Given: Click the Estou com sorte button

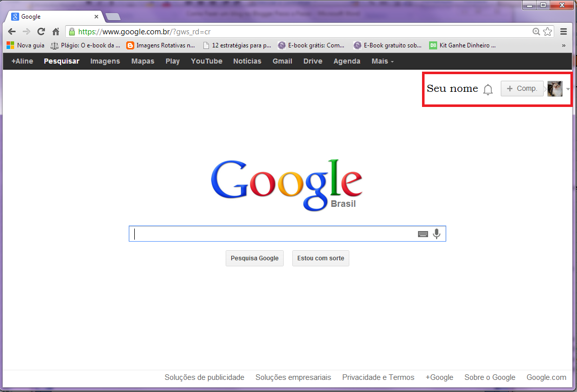Looking at the screenshot, I should coord(321,258).
